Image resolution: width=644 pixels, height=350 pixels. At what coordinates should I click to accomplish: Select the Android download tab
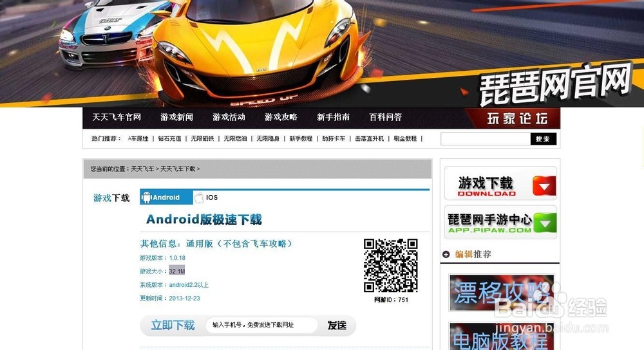(166, 198)
